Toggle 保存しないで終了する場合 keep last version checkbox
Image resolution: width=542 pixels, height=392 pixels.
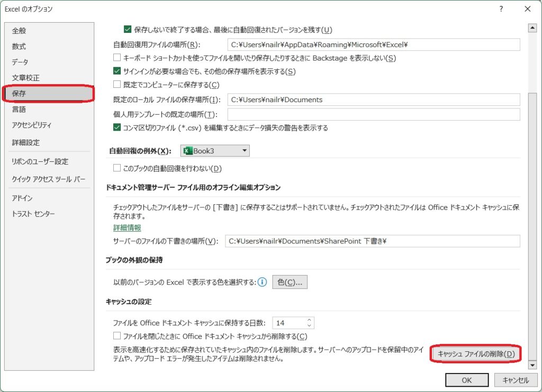click(128, 29)
